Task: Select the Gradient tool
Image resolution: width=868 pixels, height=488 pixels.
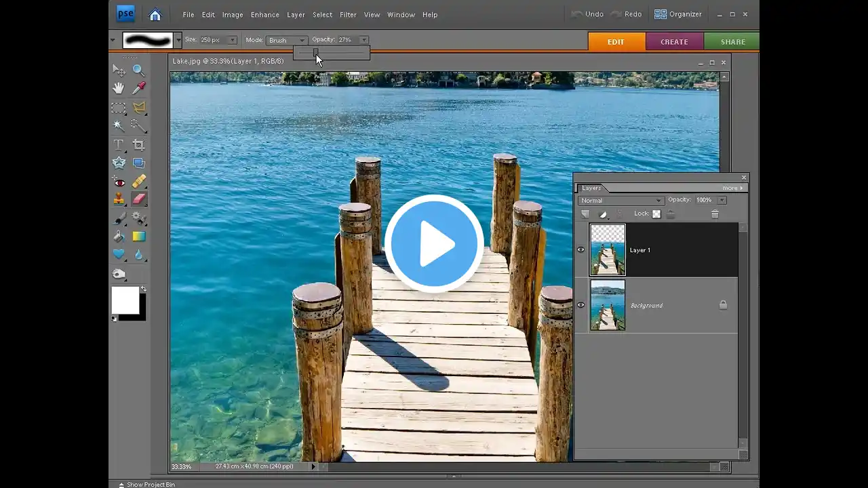Action: 138,237
